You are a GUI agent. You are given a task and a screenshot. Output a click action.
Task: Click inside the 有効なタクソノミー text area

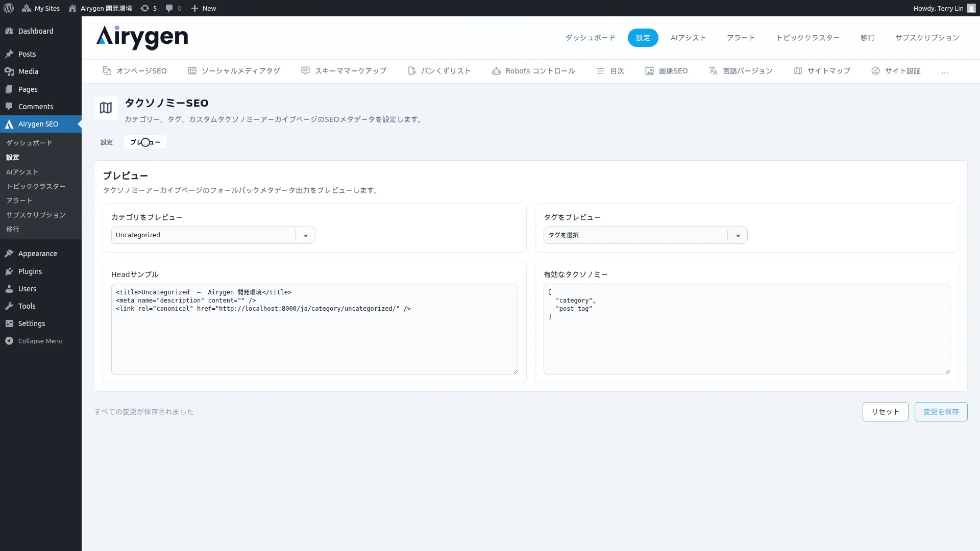pos(747,329)
